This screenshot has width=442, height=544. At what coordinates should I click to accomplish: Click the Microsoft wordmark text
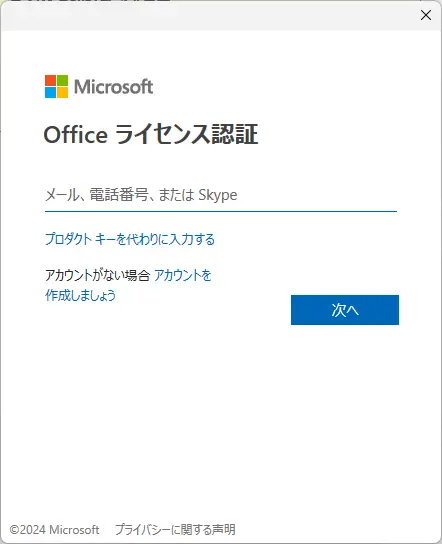[113, 87]
